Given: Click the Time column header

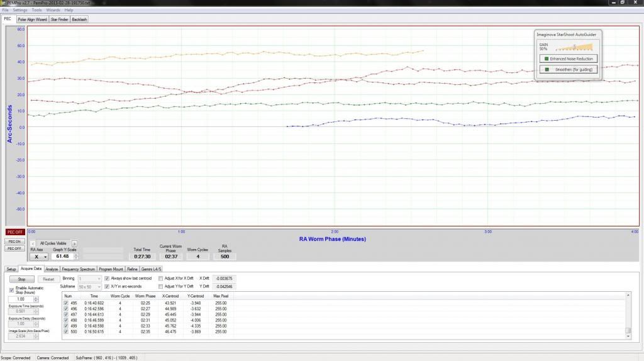Looking at the screenshot, I should pyautogui.click(x=94, y=296).
